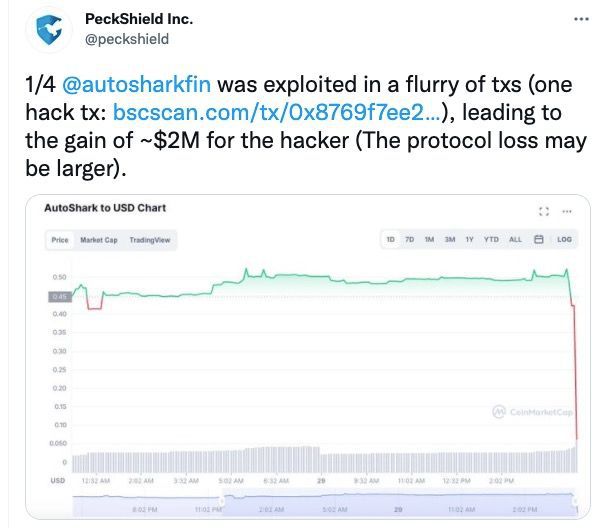The image size is (595, 528).
Task: Select the Price tab
Action: (x=60, y=240)
